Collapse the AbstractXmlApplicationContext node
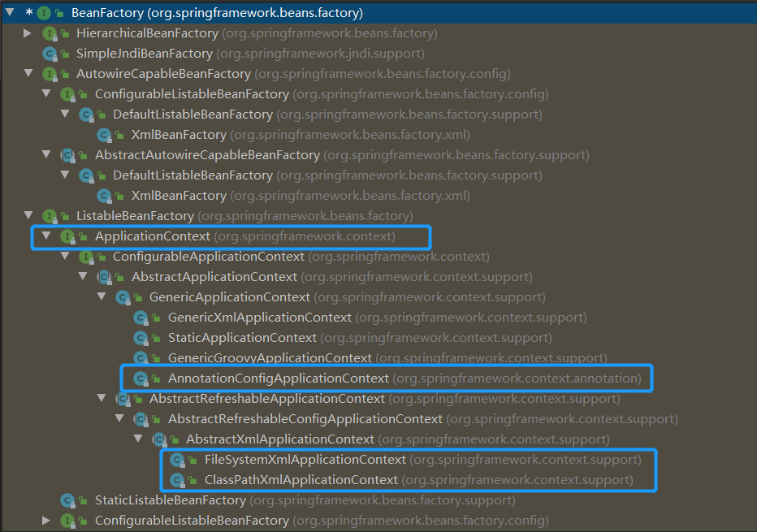Screen dimensions: 757x532 click(138, 439)
